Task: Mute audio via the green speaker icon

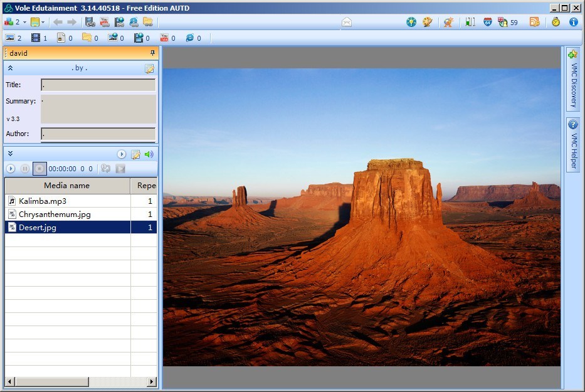Action: coord(148,154)
